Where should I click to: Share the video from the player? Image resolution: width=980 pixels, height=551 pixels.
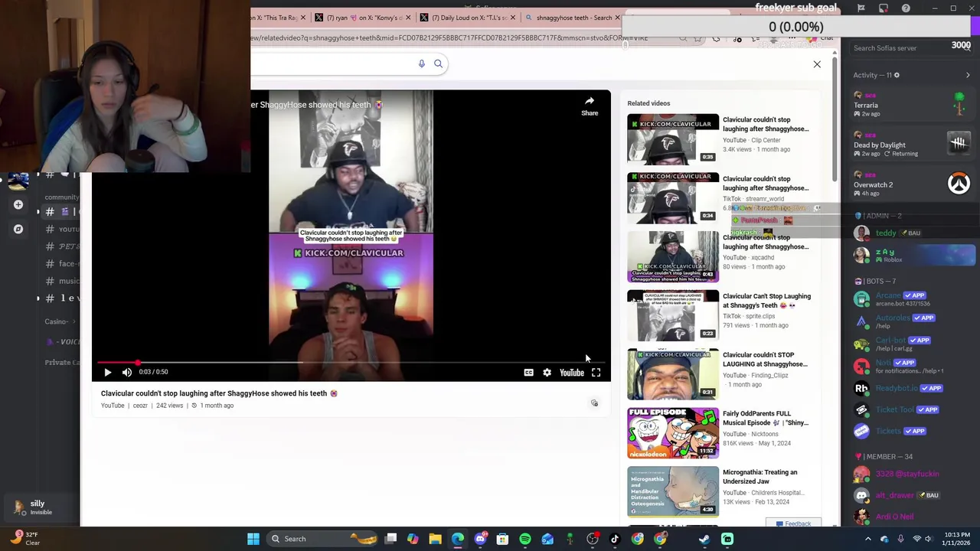(x=590, y=106)
